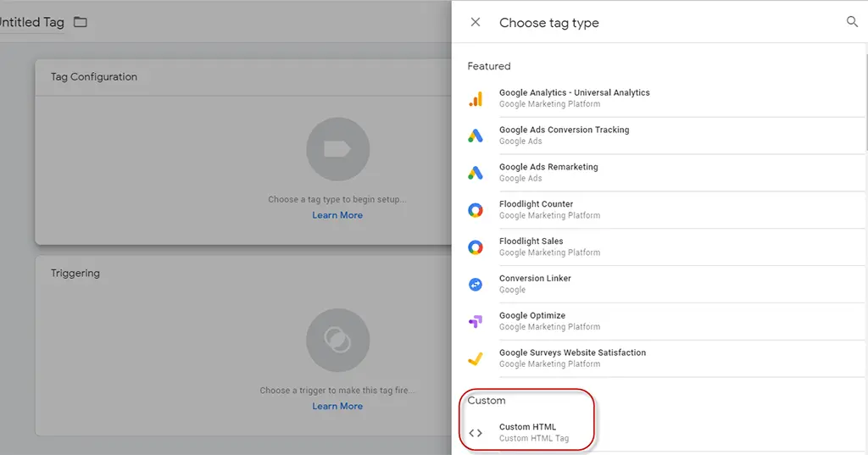Viewport: 868px width, 455px height.
Task: Close the Choose tag type panel
Action: [x=475, y=22]
